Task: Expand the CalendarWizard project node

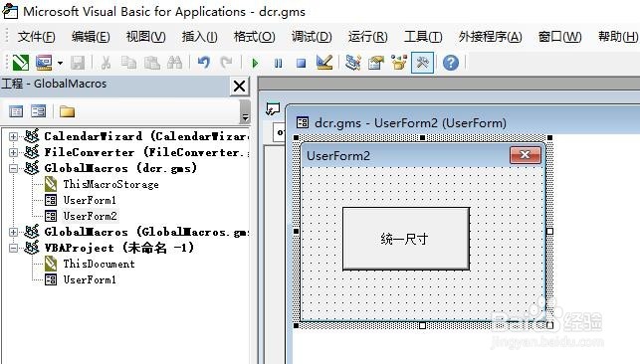Action: point(13,136)
